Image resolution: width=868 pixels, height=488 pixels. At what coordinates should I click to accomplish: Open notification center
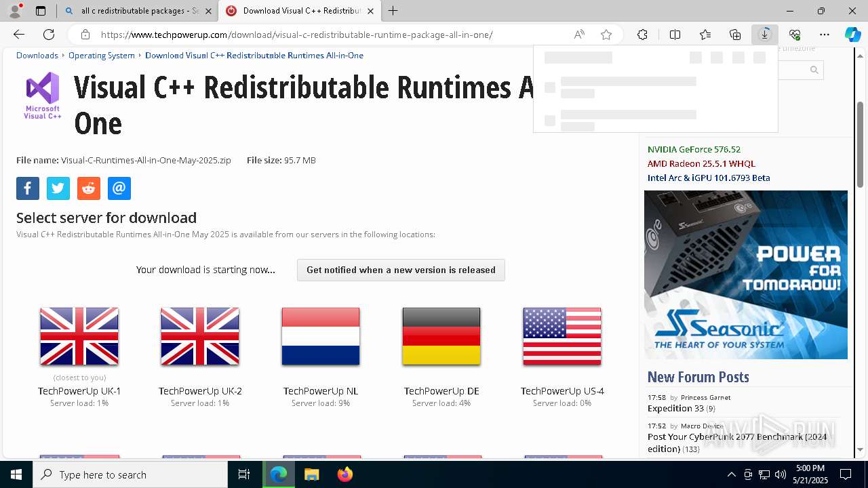[846, 474]
